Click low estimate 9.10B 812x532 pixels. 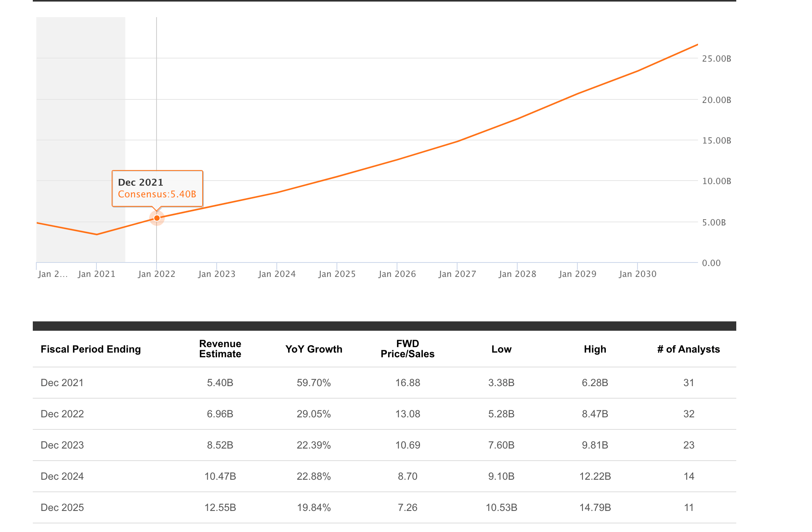pyautogui.click(x=501, y=476)
